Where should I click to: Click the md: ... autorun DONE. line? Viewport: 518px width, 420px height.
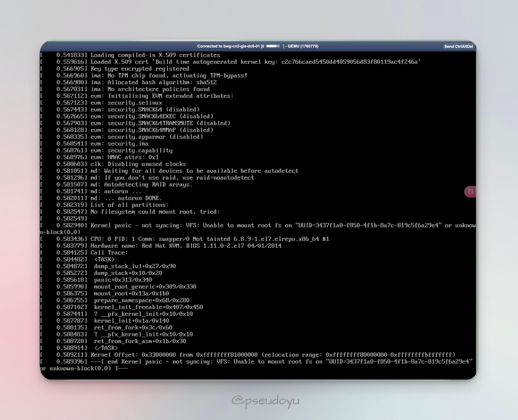tap(101, 198)
